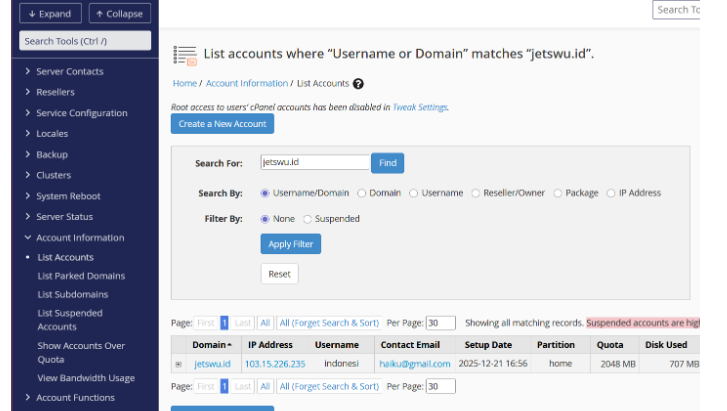This screenshot has width=727, height=411.
Task: Click page 1 in lower pagination
Action: (224, 386)
